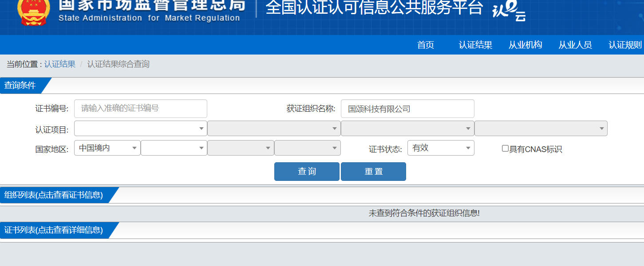Open the second 认证项目 dropdown
The height and width of the screenshot is (266, 644).
[274, 129]
